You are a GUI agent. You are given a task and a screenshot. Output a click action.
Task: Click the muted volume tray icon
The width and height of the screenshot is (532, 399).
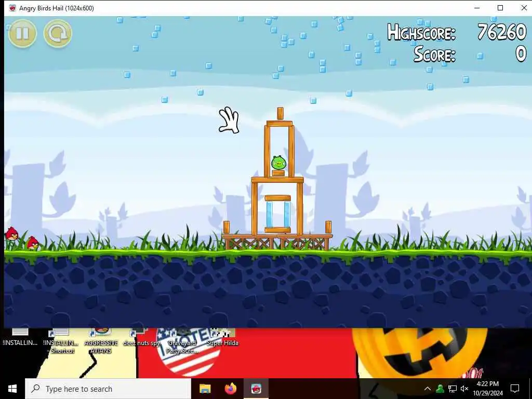pyautogui.click(x=464, y=389)
